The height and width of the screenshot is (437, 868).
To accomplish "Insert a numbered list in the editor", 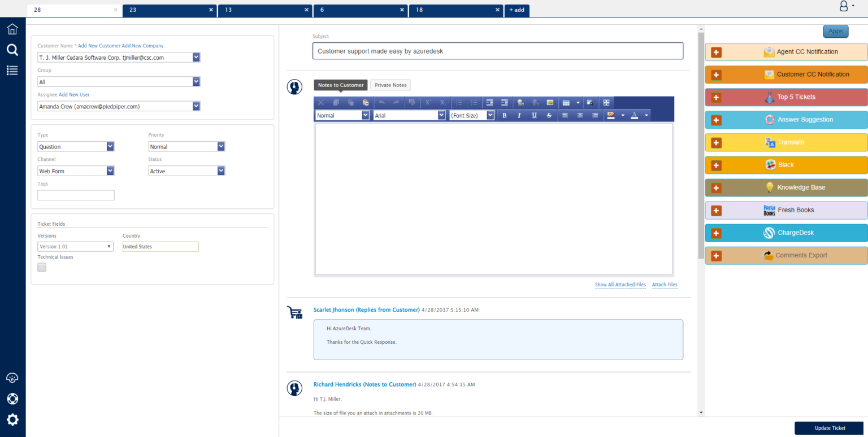I will (459, 102).
